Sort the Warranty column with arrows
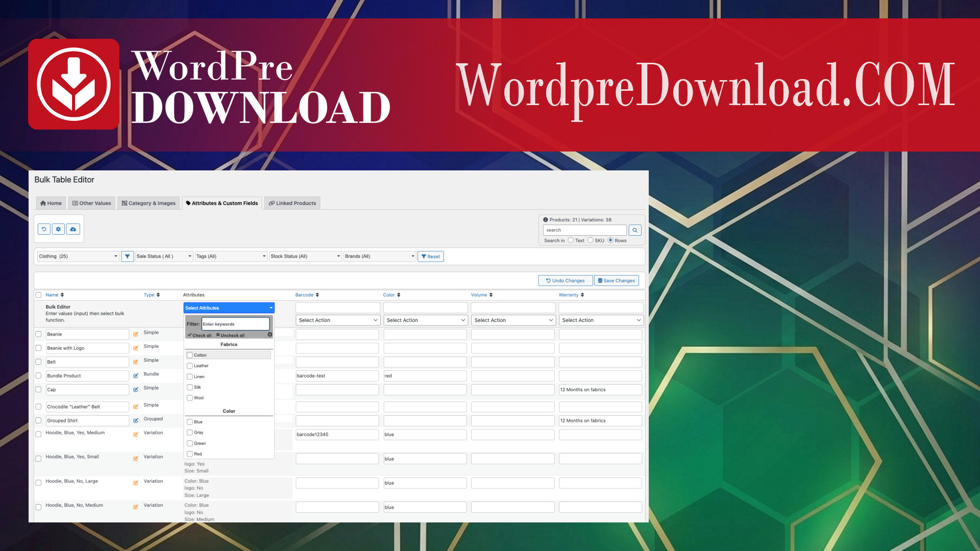Image resolution: width=980 pixels, height=551 pixels. 582,295
